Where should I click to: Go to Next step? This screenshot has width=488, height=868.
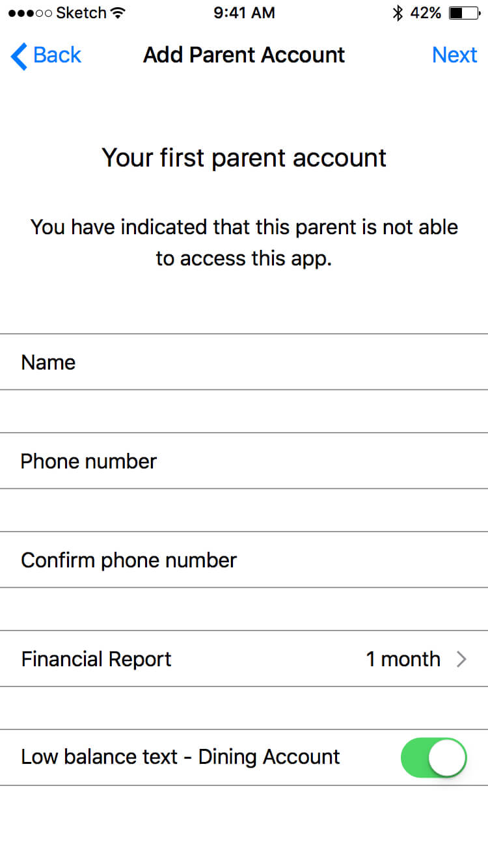pos(455,55)
